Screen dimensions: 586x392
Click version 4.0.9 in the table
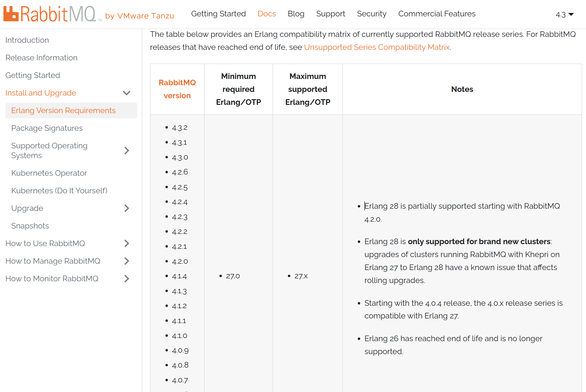pos(180,350)
